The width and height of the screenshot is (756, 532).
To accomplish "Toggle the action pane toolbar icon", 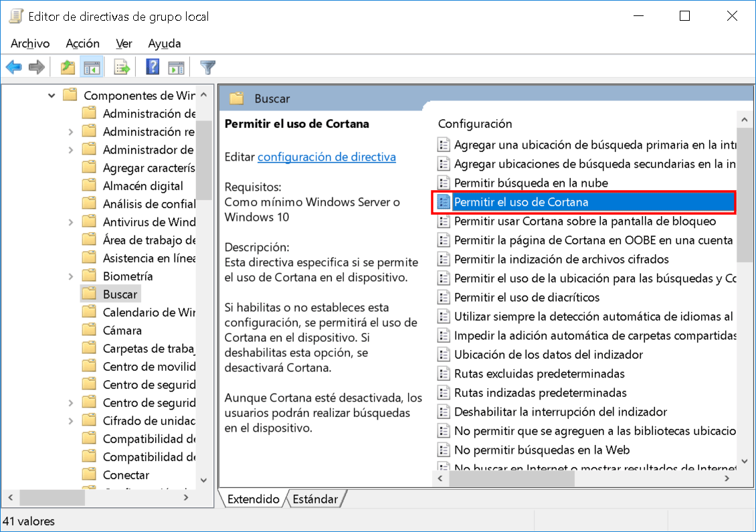I will 176,67.
